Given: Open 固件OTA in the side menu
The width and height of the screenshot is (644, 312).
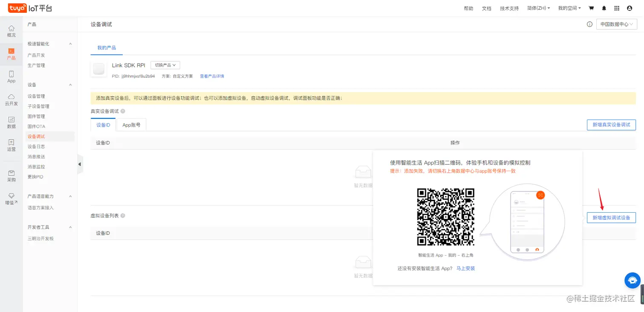Looking at the screenshot, I should point(36,127).
